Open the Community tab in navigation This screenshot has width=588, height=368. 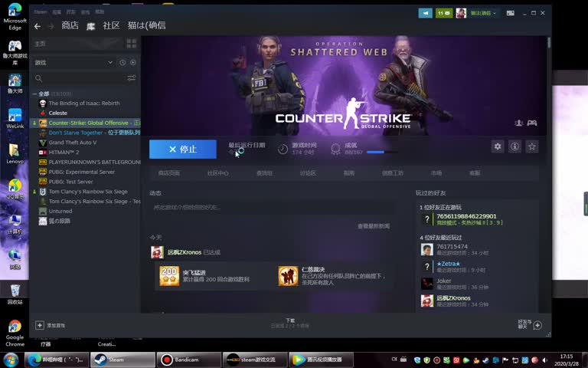tap(112, 26)
